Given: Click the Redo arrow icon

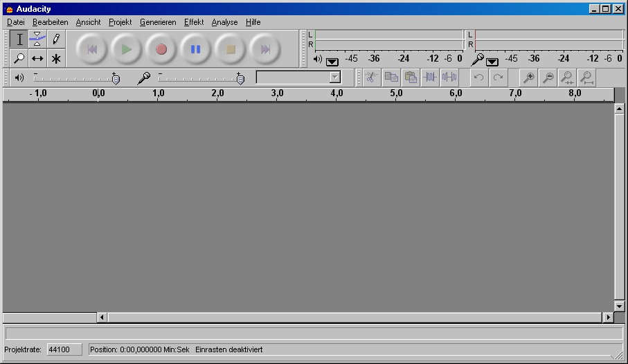Looking at the screenshot, I should [498, 78].
